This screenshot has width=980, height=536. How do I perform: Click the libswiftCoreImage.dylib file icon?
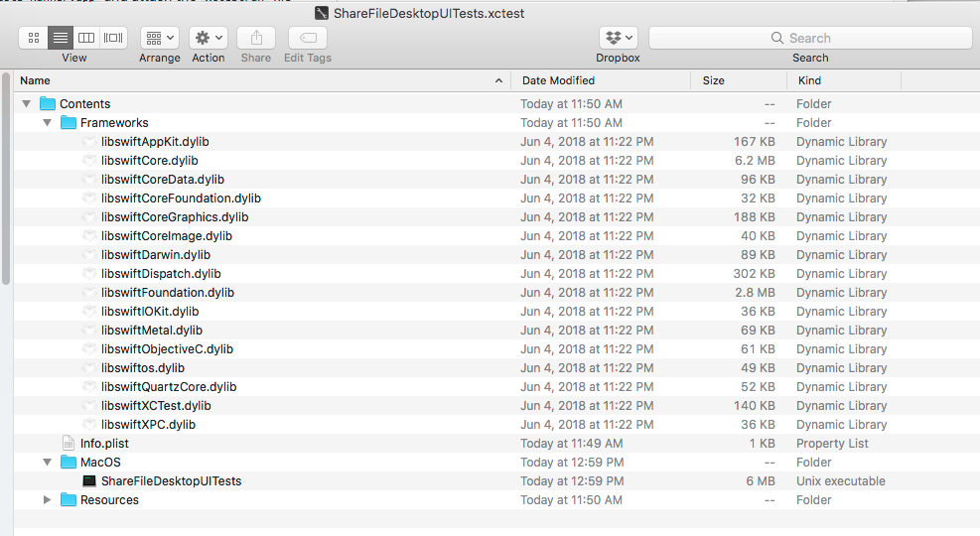(x=89, y=235)
